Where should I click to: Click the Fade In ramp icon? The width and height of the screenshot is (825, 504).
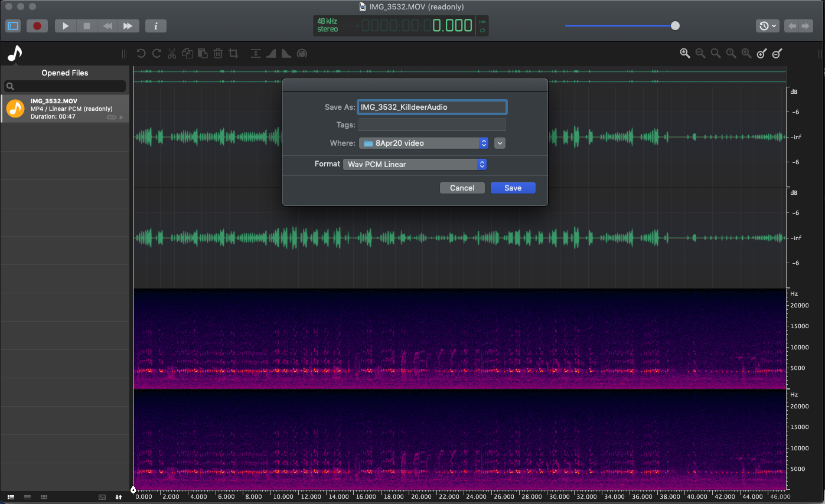(x=271, y=54)
